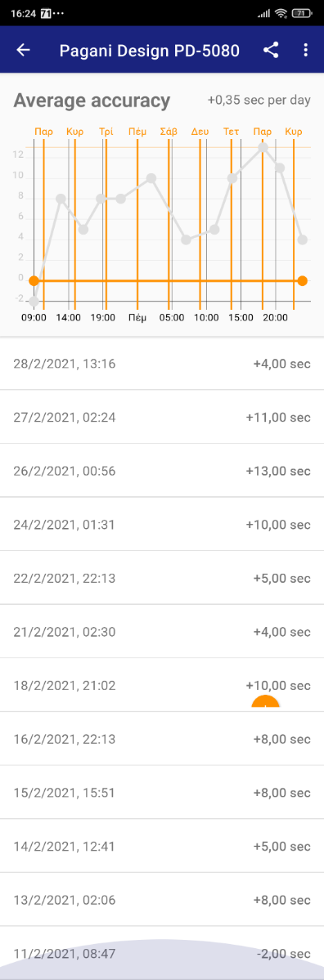Tap the Wi-Fi status icon

point(281,13)
